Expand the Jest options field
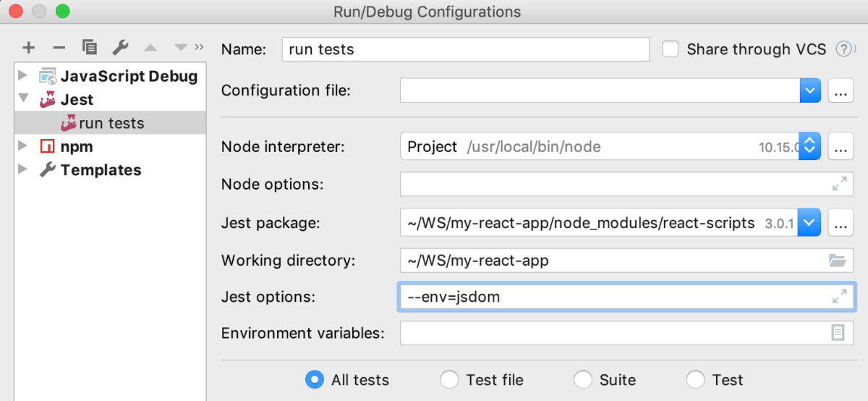 (x=839, y=297)
